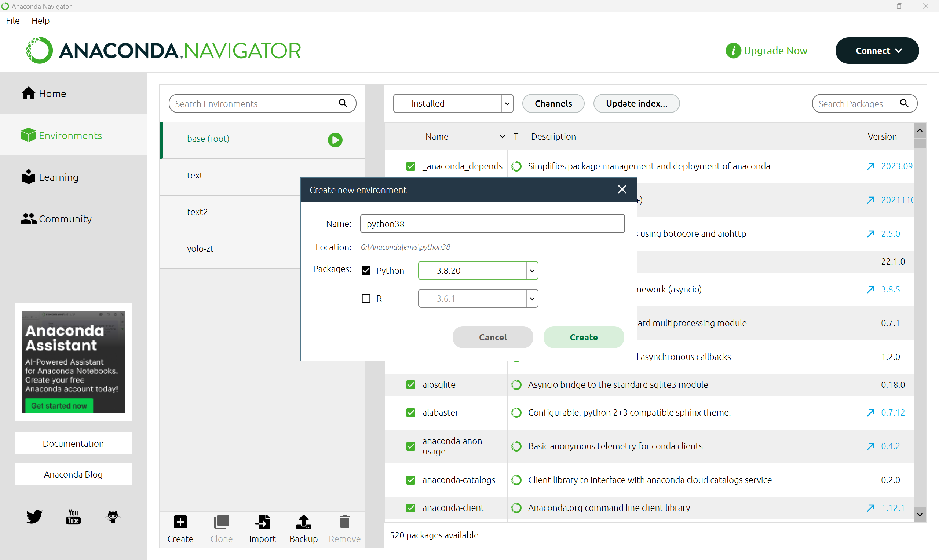
Task: Click the Remove environment trash icon
Action: (x=344, y=522)
